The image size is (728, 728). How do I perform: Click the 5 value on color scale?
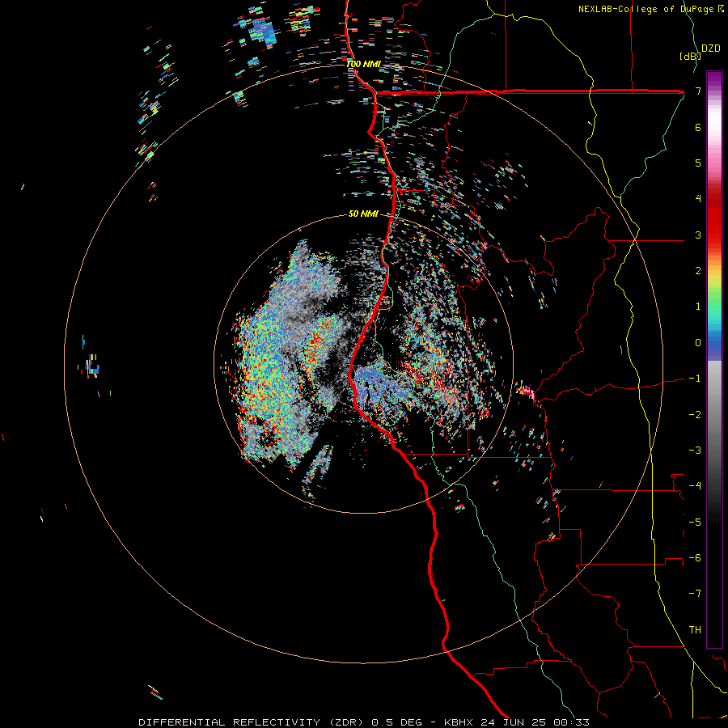pos(698,163)
